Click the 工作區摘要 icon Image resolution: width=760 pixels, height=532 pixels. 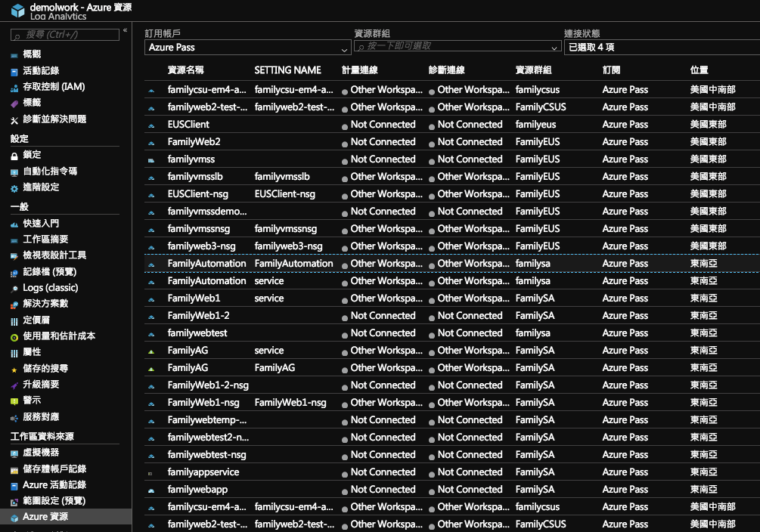coord(14,240)
